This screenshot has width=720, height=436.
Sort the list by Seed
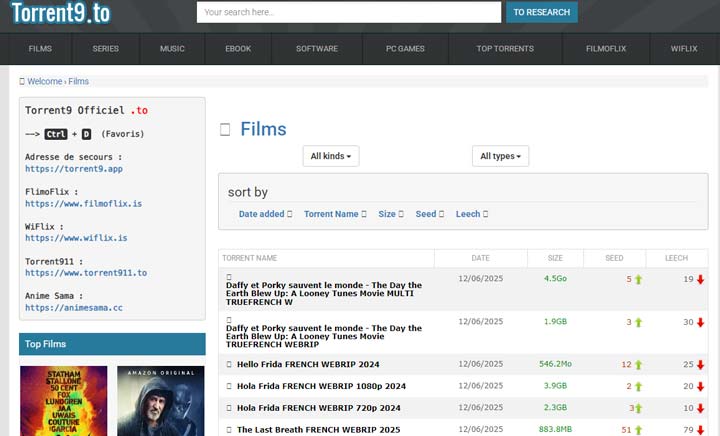tap(429, 214)
